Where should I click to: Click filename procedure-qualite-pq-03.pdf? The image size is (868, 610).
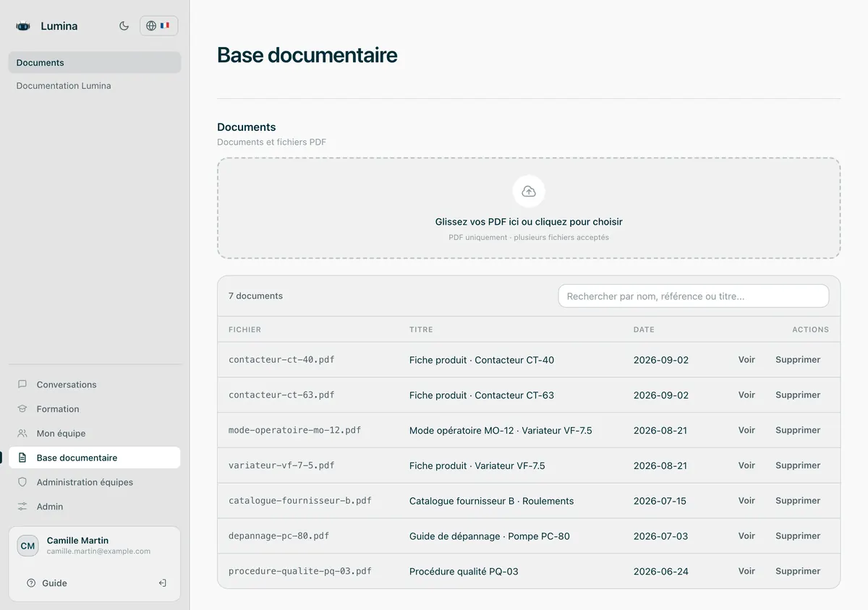click(x=300, y=571)
